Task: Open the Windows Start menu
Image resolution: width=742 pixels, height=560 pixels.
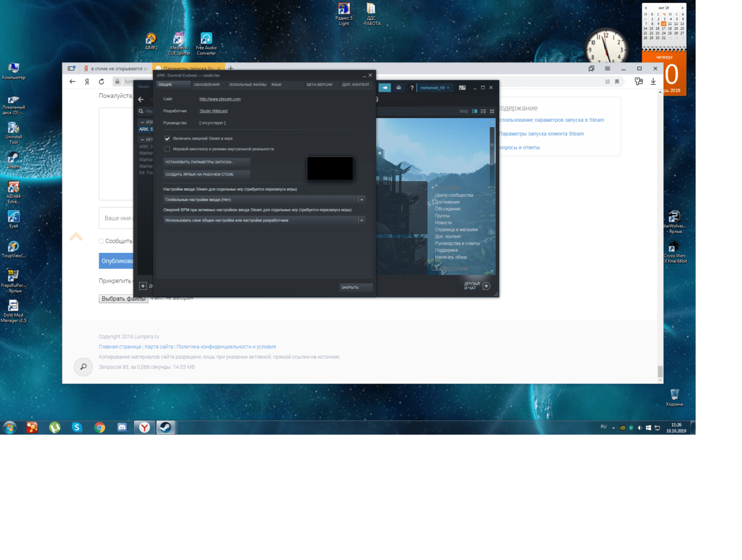Action: point(10,428)
